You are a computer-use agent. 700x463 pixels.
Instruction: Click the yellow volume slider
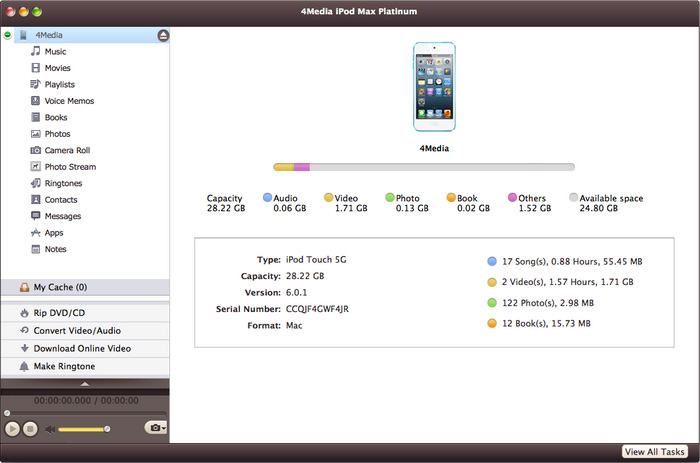tap(83, 429)
